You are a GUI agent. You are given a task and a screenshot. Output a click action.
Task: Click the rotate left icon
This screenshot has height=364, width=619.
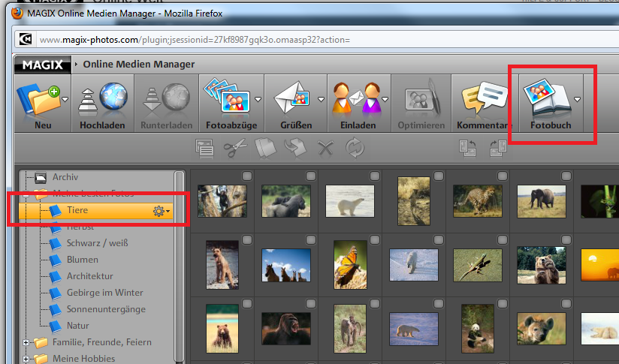coord(467,149)
